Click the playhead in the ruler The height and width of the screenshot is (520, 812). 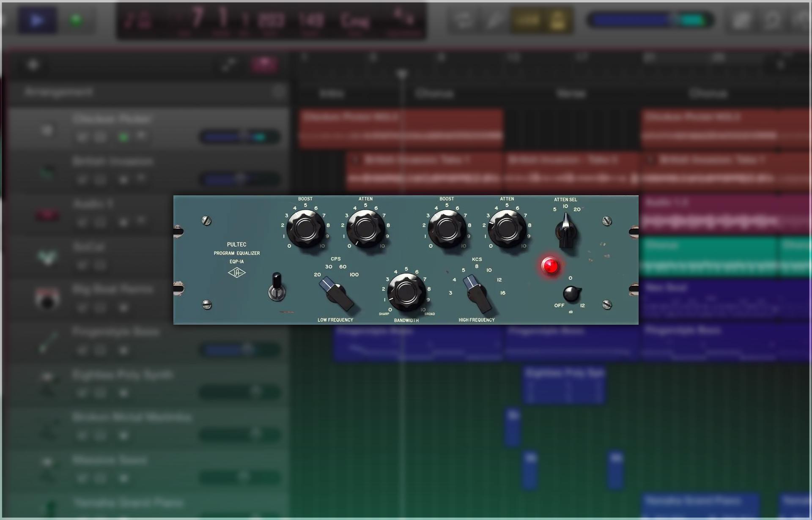tap(402, 74)
